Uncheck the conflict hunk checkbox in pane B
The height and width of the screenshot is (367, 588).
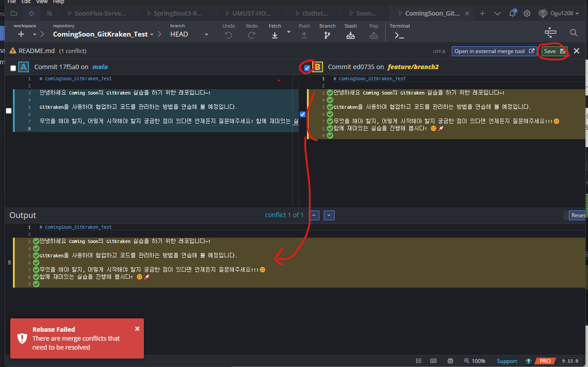click(302, 115)
